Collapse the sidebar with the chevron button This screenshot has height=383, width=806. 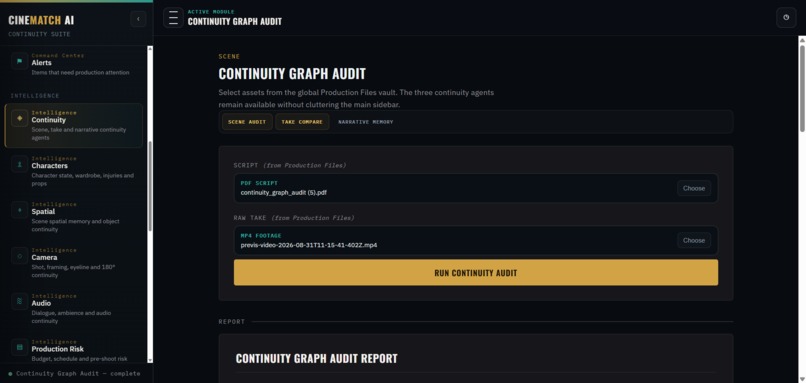(x=138, y=20)
